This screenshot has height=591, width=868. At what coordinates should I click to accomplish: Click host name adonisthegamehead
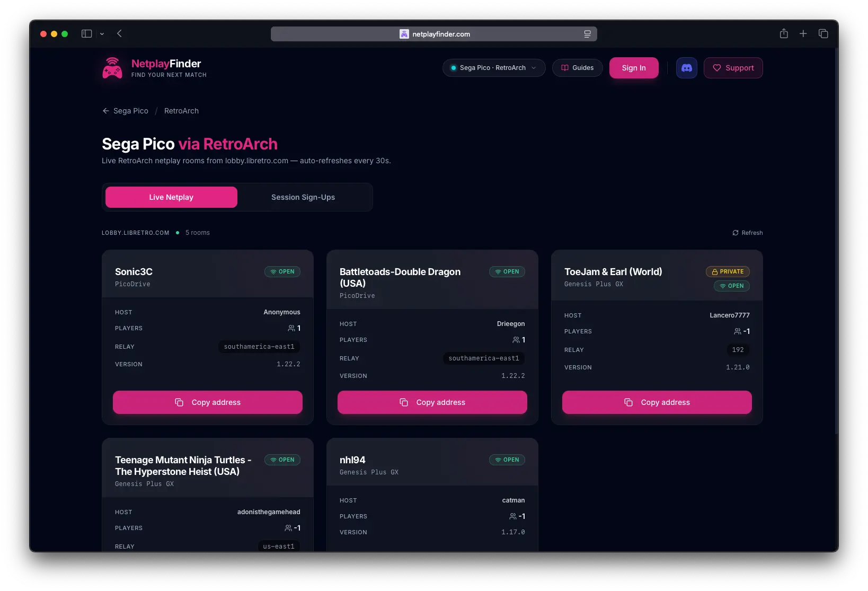coord(269,512)
